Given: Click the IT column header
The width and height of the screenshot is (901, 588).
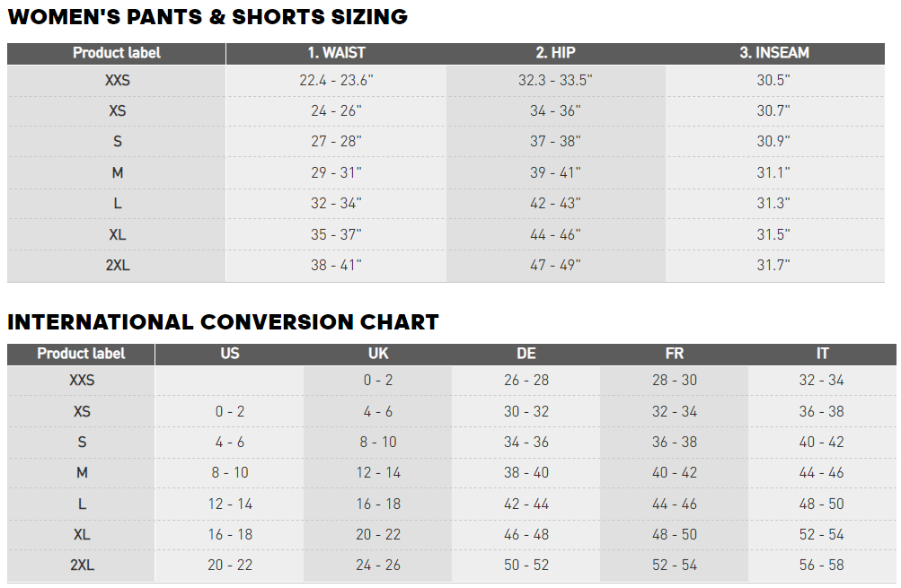Looking at the screenshot, I should point(822,354).
